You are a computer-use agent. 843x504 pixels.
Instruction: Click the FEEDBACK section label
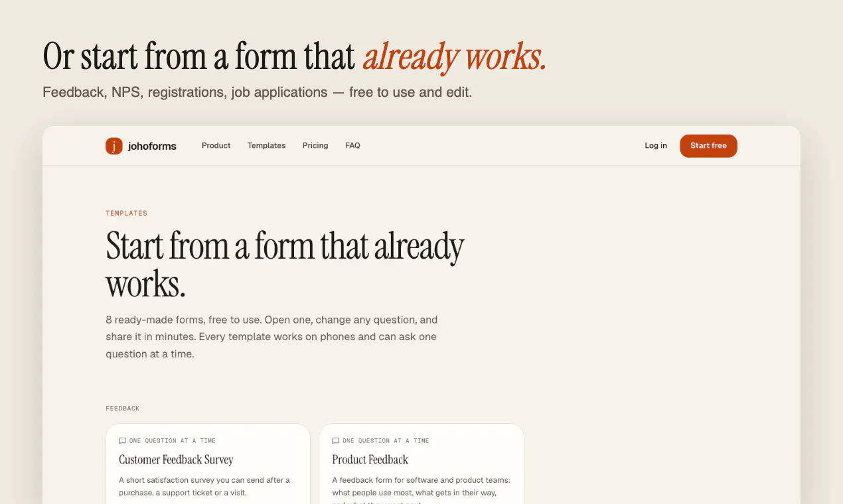tap(123, 409)
